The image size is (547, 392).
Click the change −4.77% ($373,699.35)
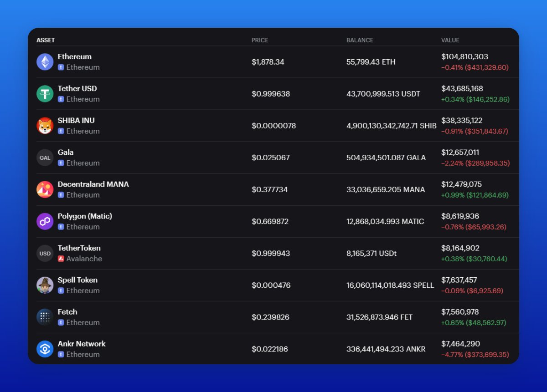click(475, 354)
